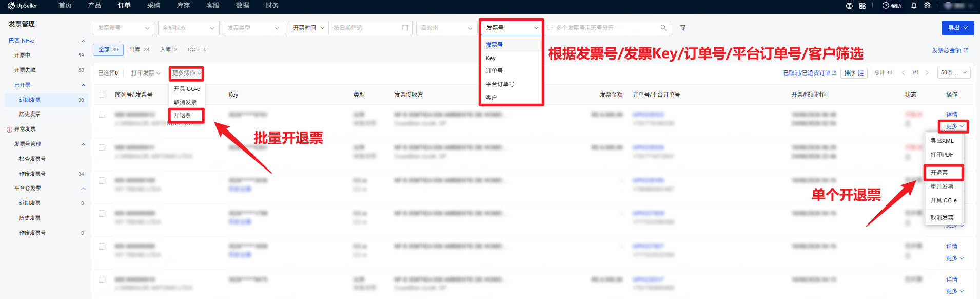Click external-link icon beside 发票总金额

[966, 50]
